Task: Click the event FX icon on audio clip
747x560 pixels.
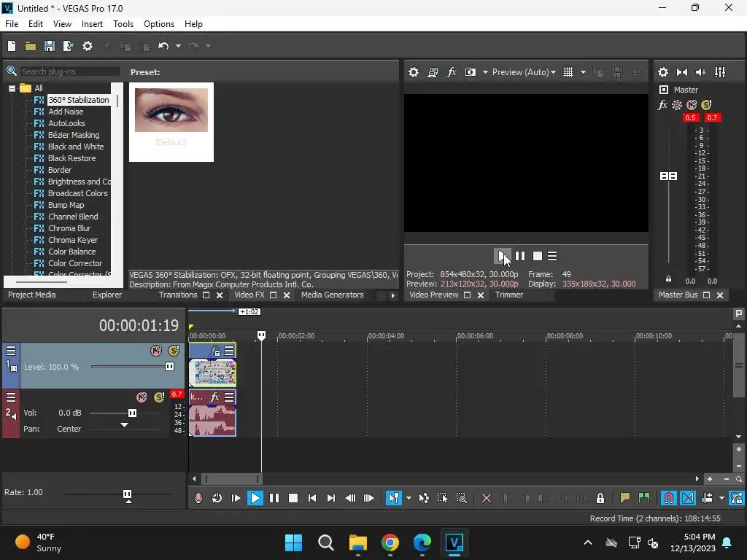Action: (215, 397)
